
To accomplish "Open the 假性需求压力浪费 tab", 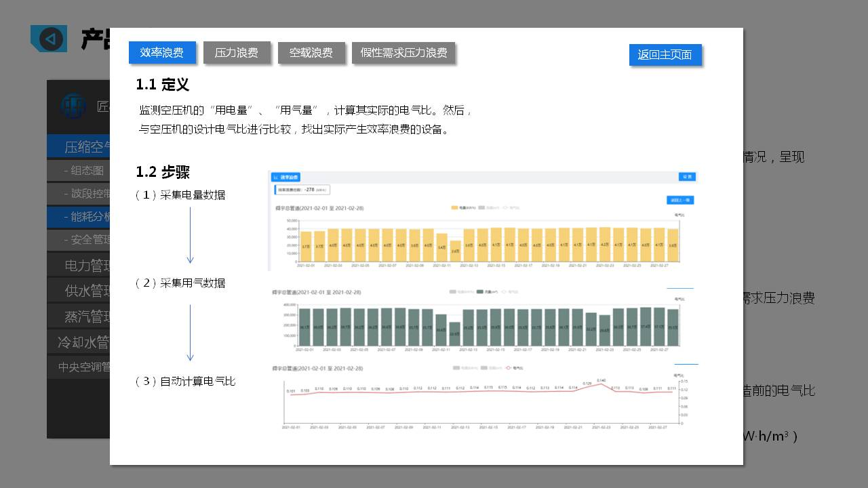I will [x=403, y=53].
